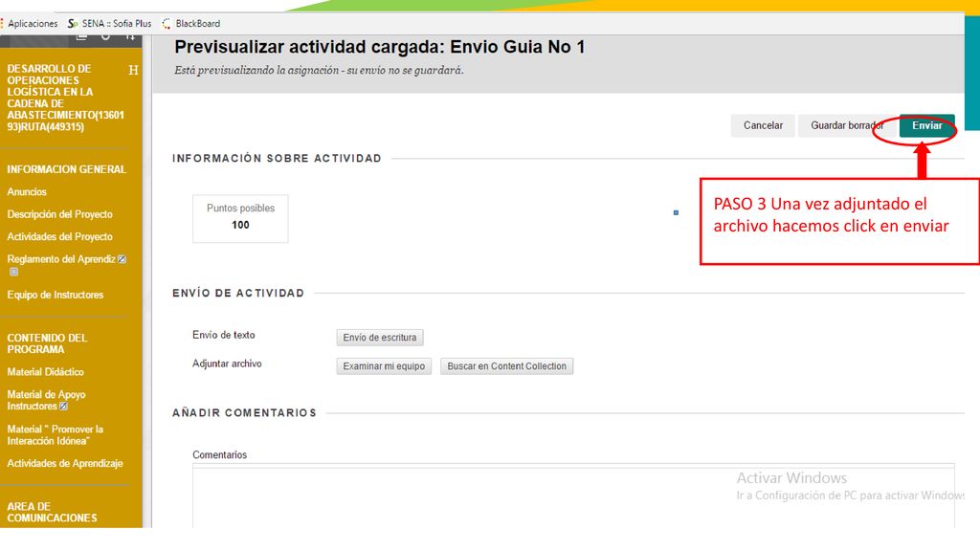Open Material Promover la Interacción Idónea
Image resolution: width=980 pixels, height=551 pixels.
(x=55, y=435)
